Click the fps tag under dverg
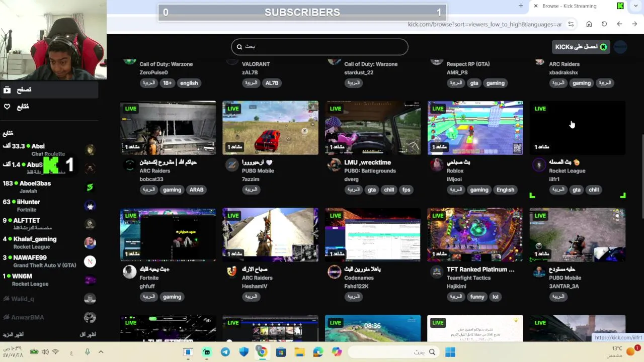The height and width of the screenshot is (362, 644). 407,190
